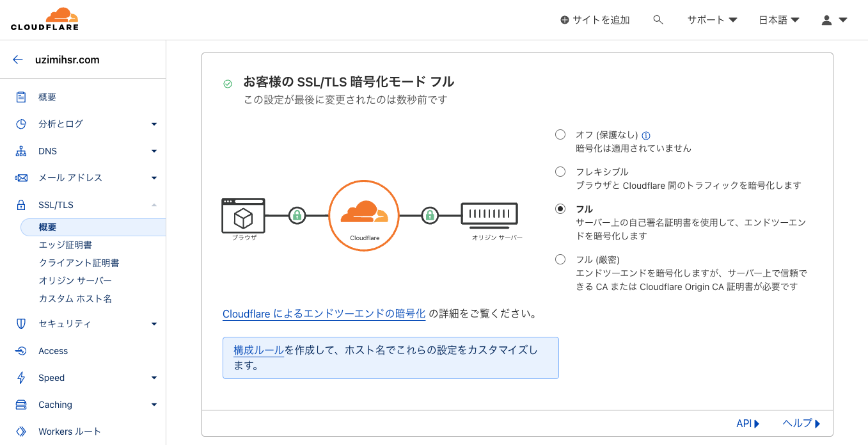Click the セキュリティ shield icon
The width and height of the screenshot is (868, 445).
(21, 324)
